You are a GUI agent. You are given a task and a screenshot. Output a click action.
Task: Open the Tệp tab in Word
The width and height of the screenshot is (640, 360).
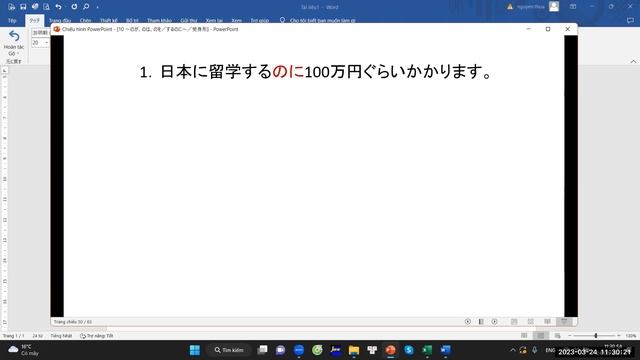coord(12,20)
